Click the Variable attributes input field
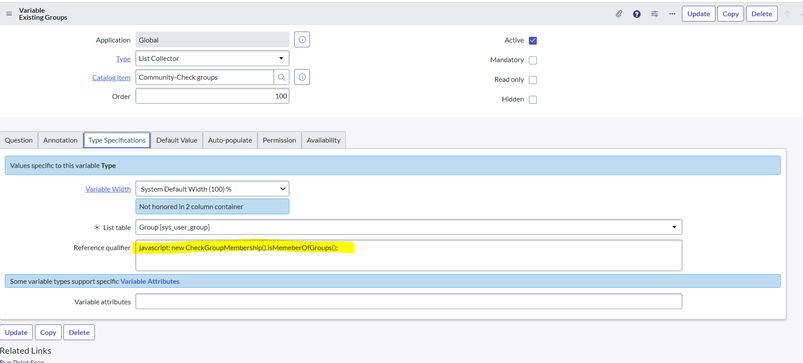 click(x=409, y=301)
